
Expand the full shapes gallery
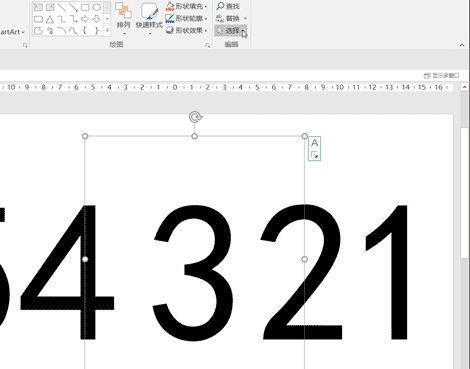pyautogui.click(x=107, y=31)
